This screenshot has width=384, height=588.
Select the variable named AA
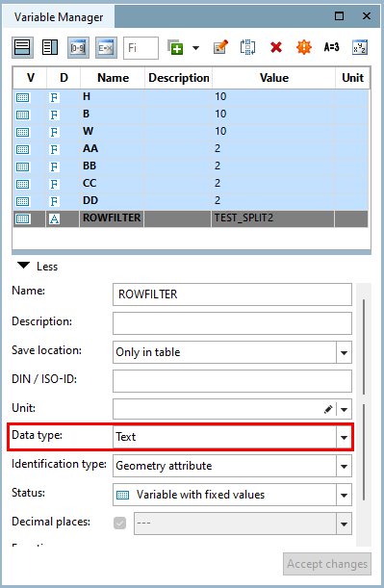click(x=113, y=148)
